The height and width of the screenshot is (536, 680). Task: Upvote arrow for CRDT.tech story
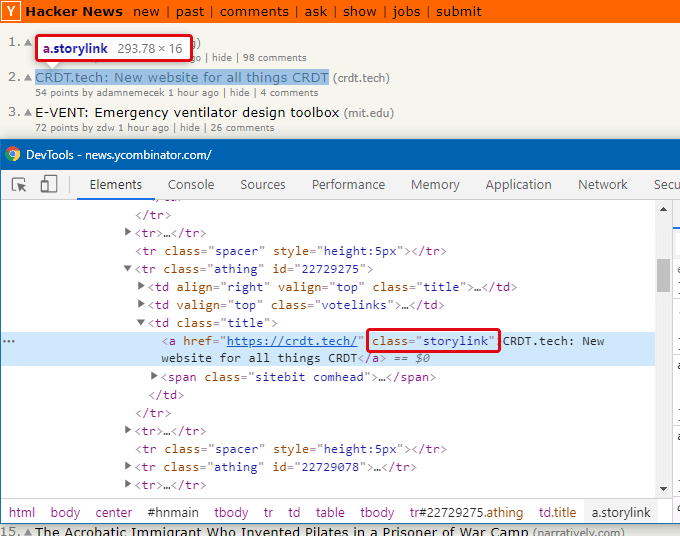28,78
